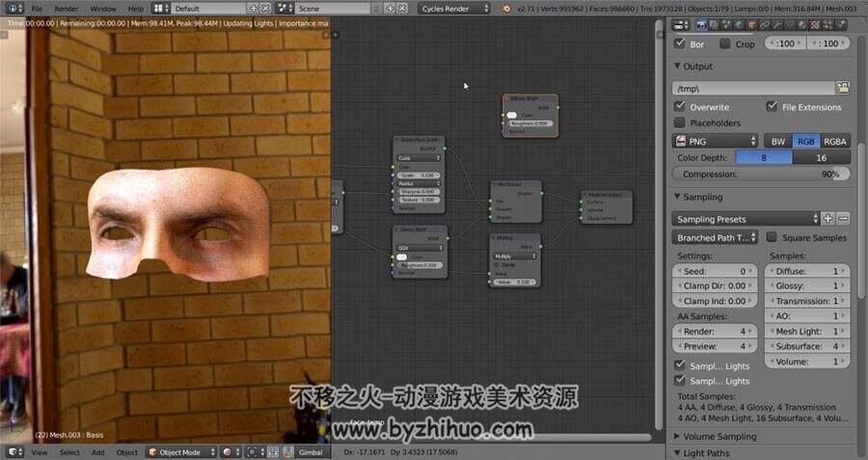Click the screen layout browse icon
The image size is (868, 460).
coord(161,9)
